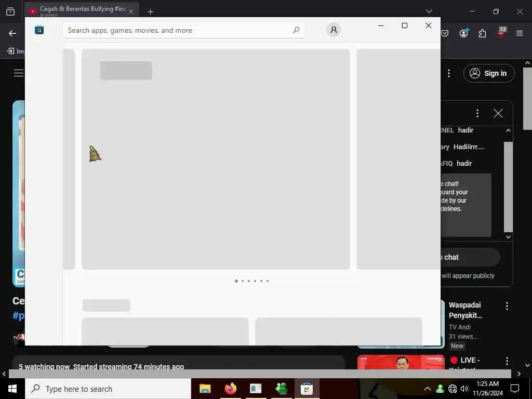
Task: Click chat message Hadiiirrr....
Action: 469,147
